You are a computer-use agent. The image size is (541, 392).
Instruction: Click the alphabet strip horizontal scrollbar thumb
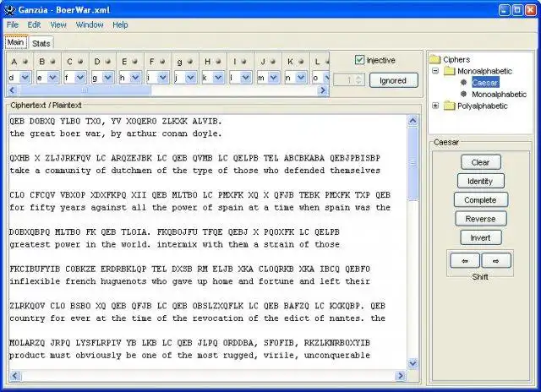[x=85, y=90]
